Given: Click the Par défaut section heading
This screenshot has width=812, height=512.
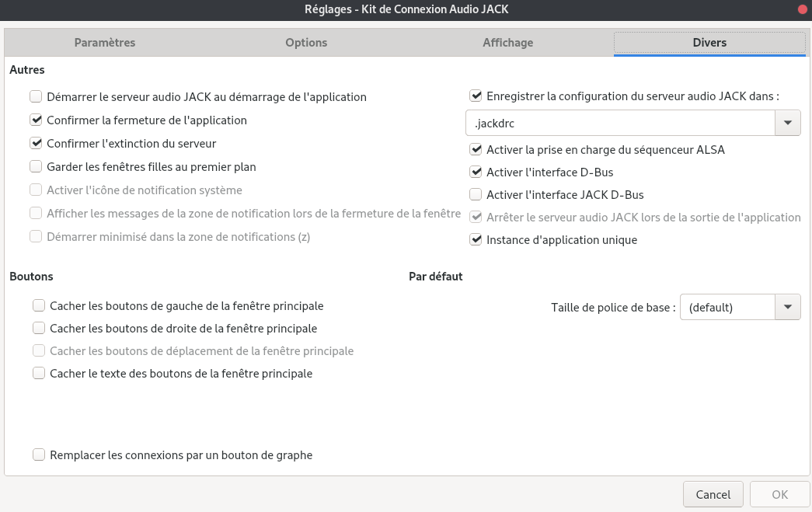Looking at the screenshot, I should [x=435, y=277].
